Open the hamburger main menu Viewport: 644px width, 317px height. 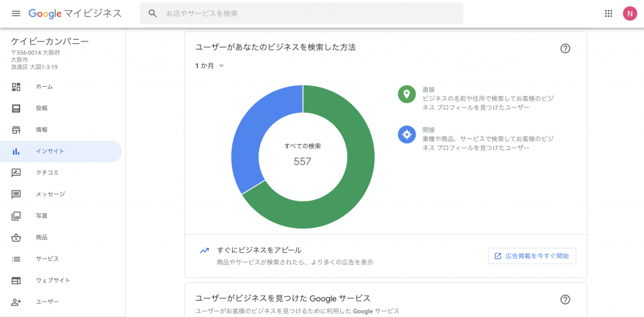[x=16, y=14]
